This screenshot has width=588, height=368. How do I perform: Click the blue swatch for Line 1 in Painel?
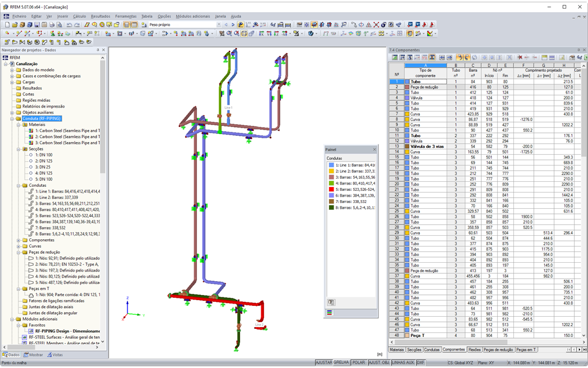331,165
